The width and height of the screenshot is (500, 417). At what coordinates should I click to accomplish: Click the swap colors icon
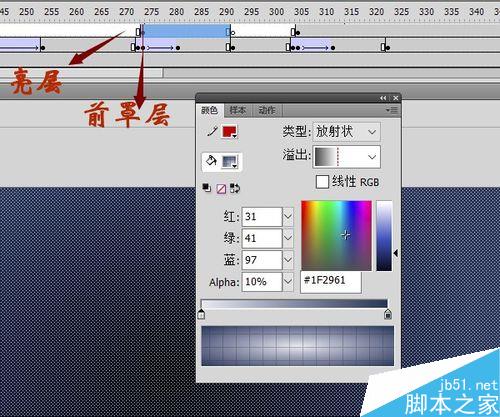(x=235, y=188)
